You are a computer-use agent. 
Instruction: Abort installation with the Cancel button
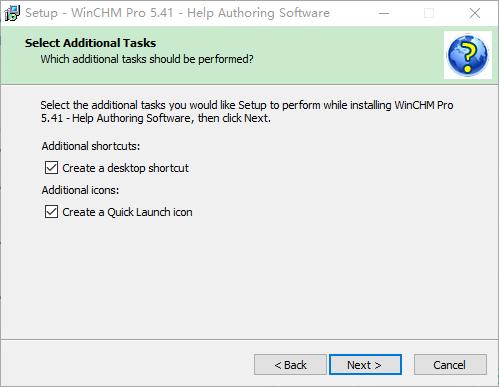(450, 365)
